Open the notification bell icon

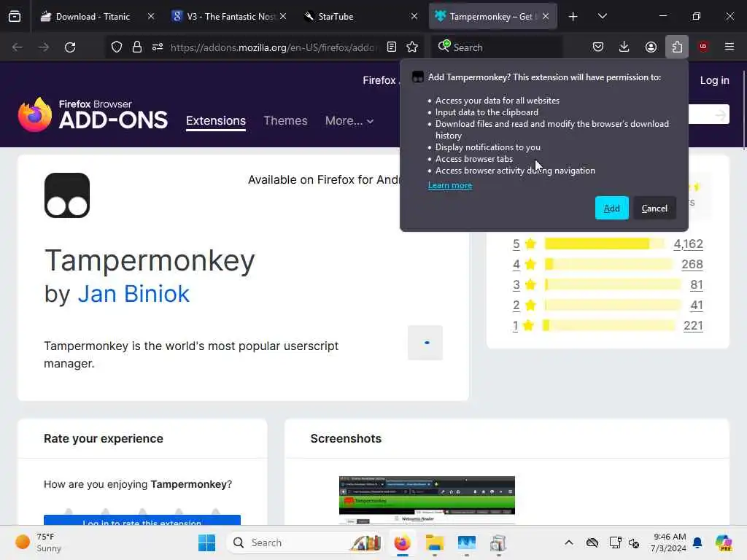pos(697,542)
